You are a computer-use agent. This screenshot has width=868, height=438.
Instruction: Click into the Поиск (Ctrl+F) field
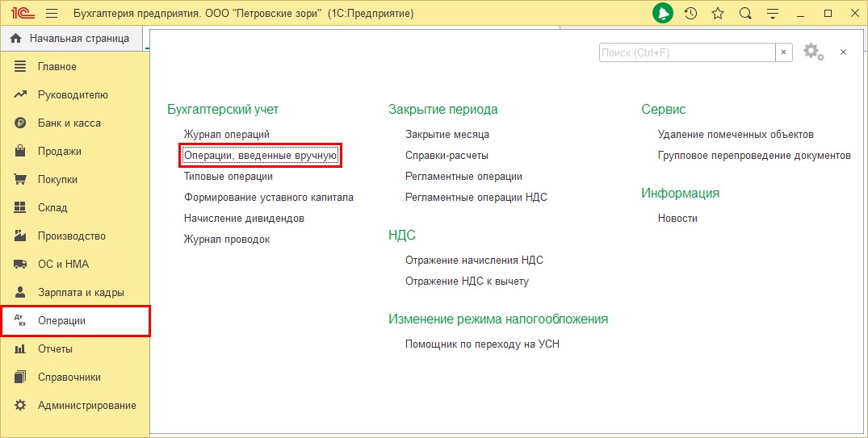687,52
